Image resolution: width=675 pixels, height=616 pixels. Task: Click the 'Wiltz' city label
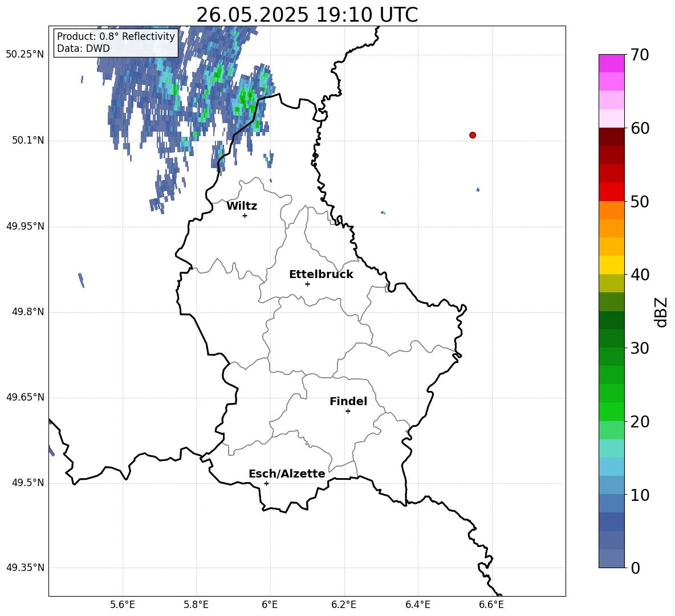click(x=242, y=206)
